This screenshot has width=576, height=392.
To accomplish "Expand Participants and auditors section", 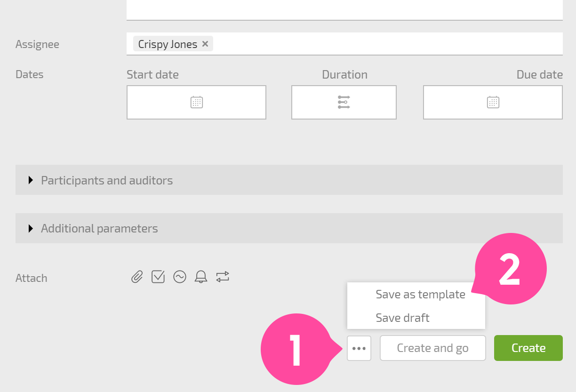I will click(289, 180).
